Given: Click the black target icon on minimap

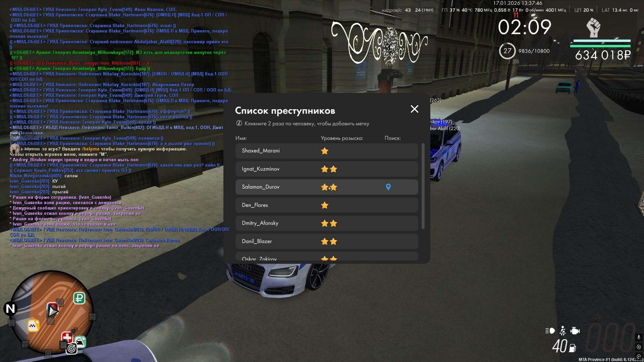Looking at the screenshot, I should click(x=71, y=349).
